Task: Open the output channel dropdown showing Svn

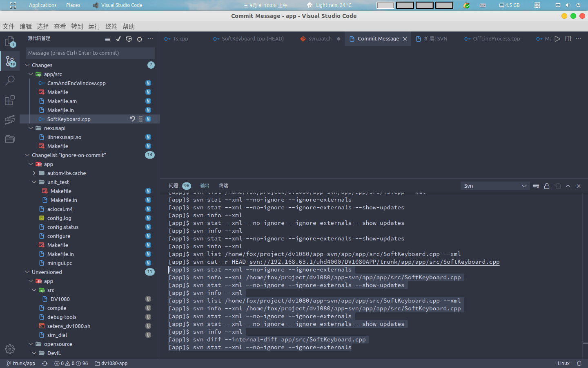Action: pyautogui.click(x=495, y=186)
